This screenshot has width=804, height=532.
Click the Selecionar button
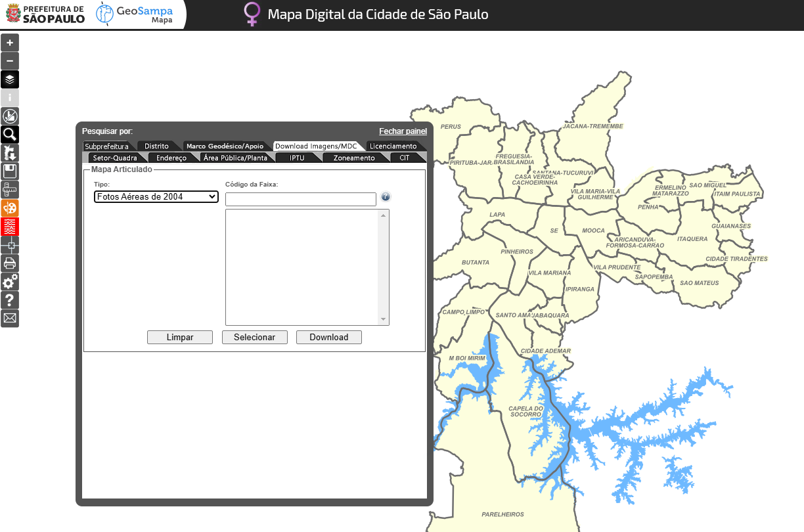click(254, 337)
